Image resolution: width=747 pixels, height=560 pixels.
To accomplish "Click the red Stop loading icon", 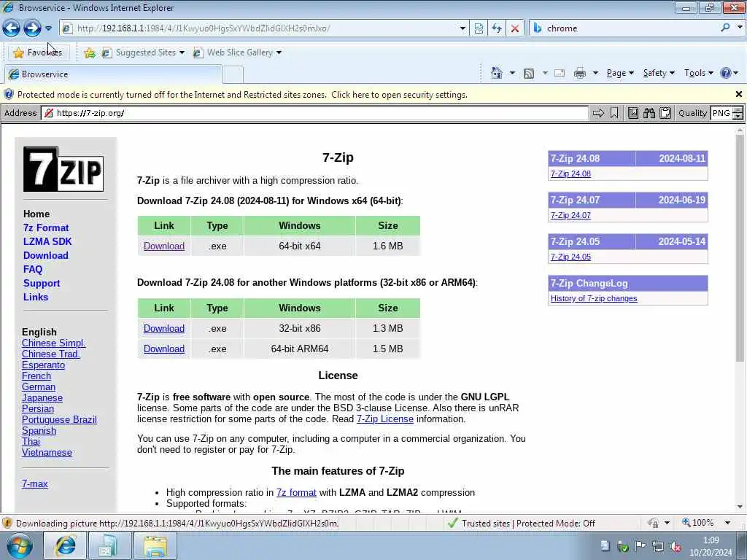I will pos(515,28).
